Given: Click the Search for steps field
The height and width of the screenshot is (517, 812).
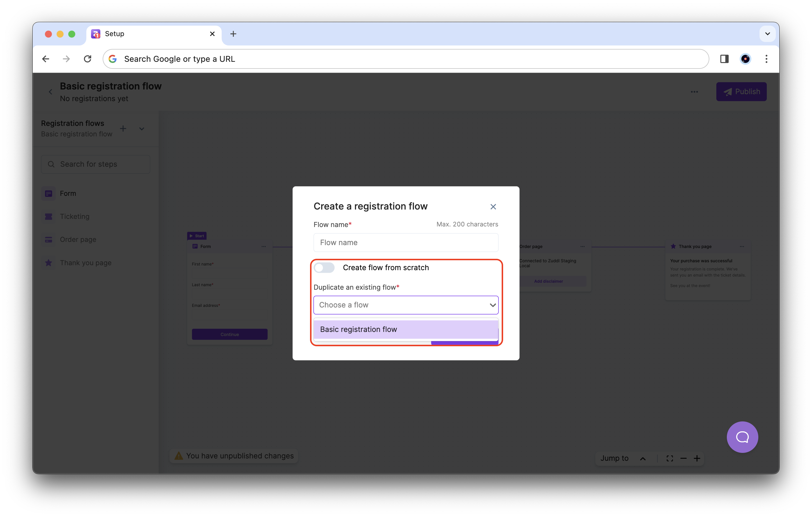Looking at the screenshot, I should coord(95,164).
